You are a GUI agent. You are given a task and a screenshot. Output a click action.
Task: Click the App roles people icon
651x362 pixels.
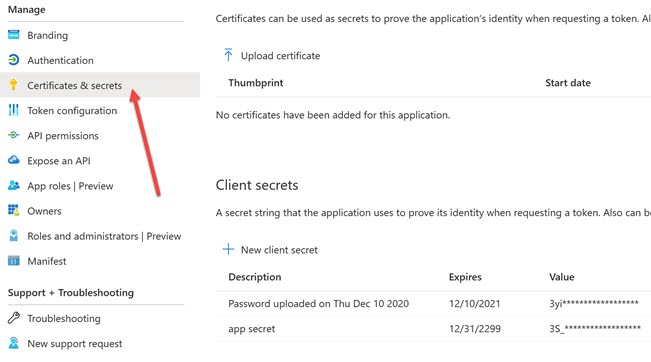(x=14, y=185)
